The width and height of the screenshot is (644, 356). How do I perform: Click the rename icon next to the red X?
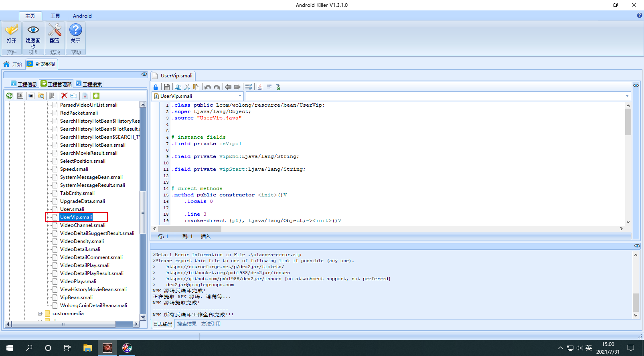(74, 96)
